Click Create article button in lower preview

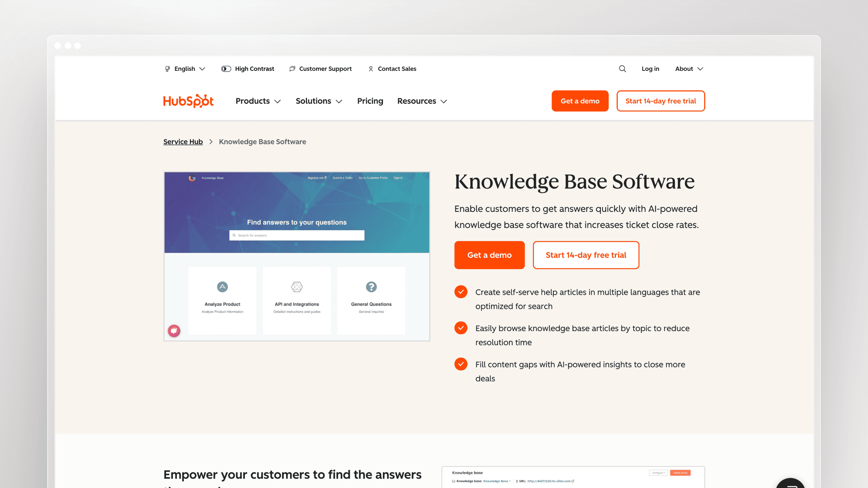click(x=680, y=473)
